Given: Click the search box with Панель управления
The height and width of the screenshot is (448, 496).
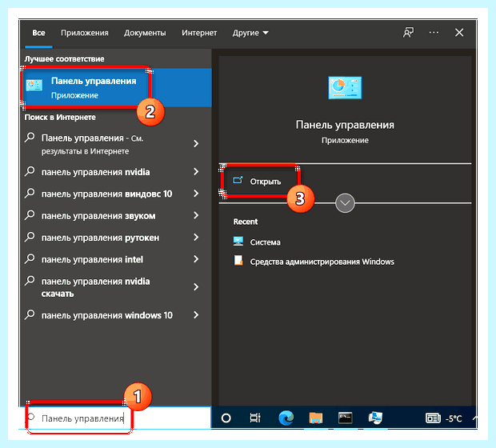Looking at the screenshot, I should click(116, 418).
